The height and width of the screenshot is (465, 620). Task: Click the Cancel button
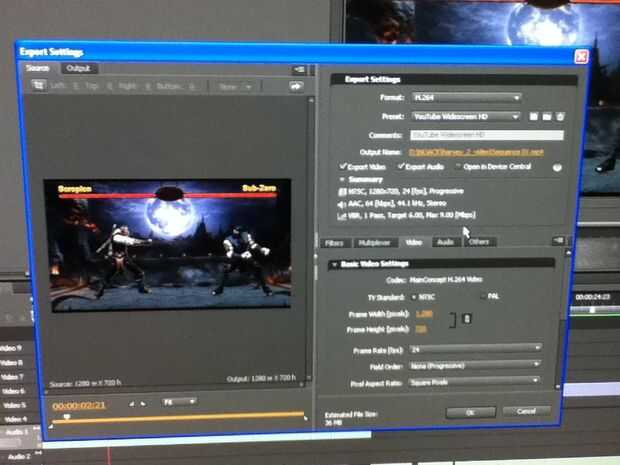click(x=526, y=411)
